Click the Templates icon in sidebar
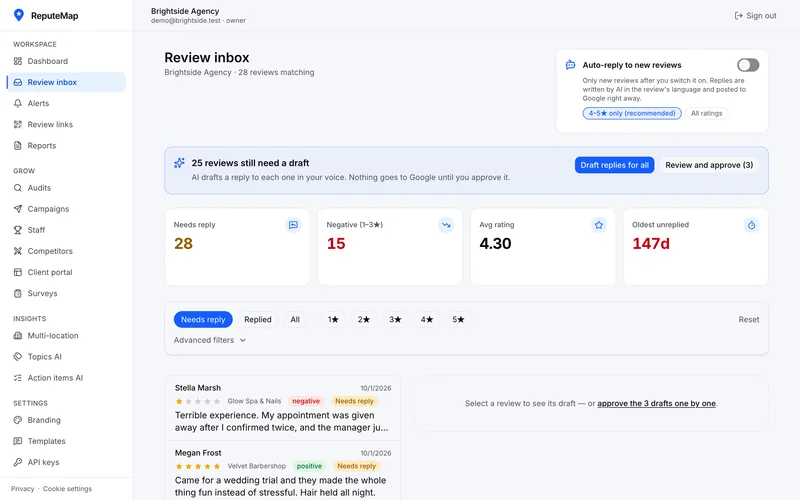The image size is (800, 500). click(x=18, y=441)
